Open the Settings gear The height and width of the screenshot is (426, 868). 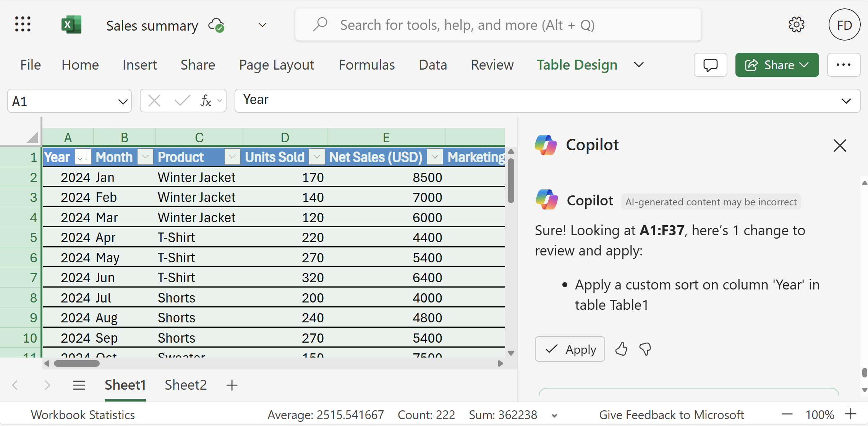pyautogui.click(x=797, y=25)
